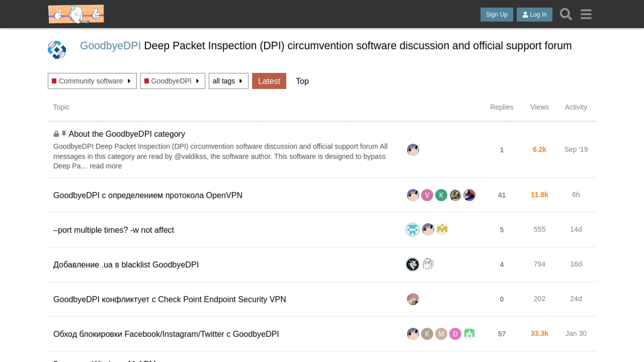
Task: Open the hamburger menu icon
Action: click(586, 14)
